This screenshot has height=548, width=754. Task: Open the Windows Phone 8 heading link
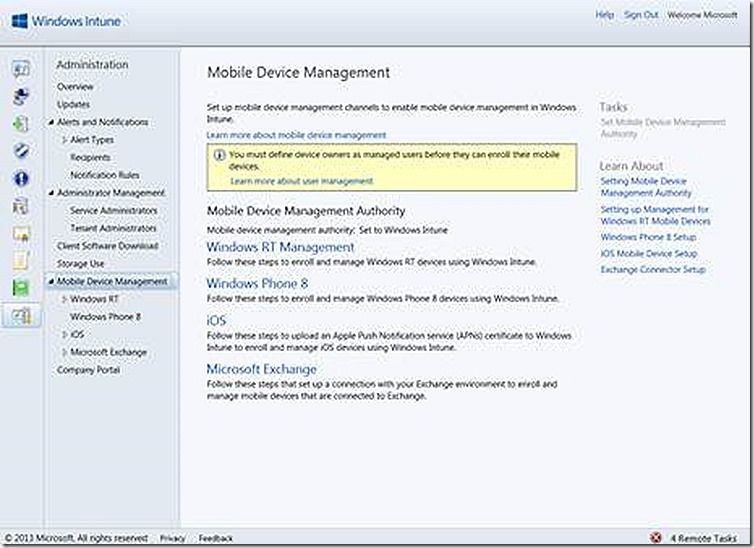tap(257, 284)
